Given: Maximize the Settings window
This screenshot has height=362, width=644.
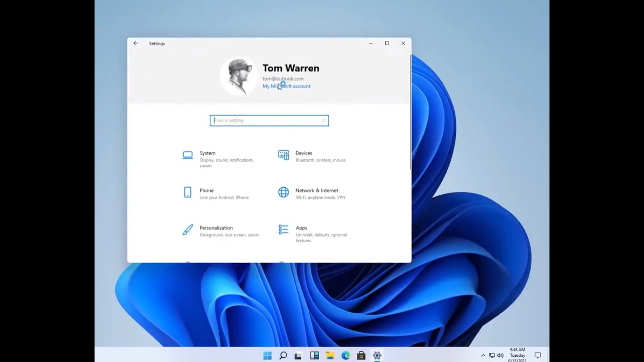Looking at the screenshot, I should click(x=387, y=43).
